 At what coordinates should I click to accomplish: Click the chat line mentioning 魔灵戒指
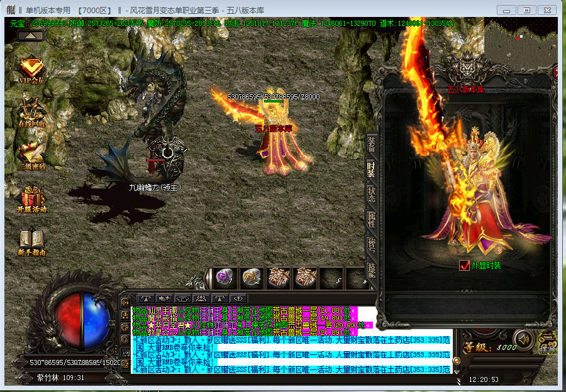tap(245, 318)
